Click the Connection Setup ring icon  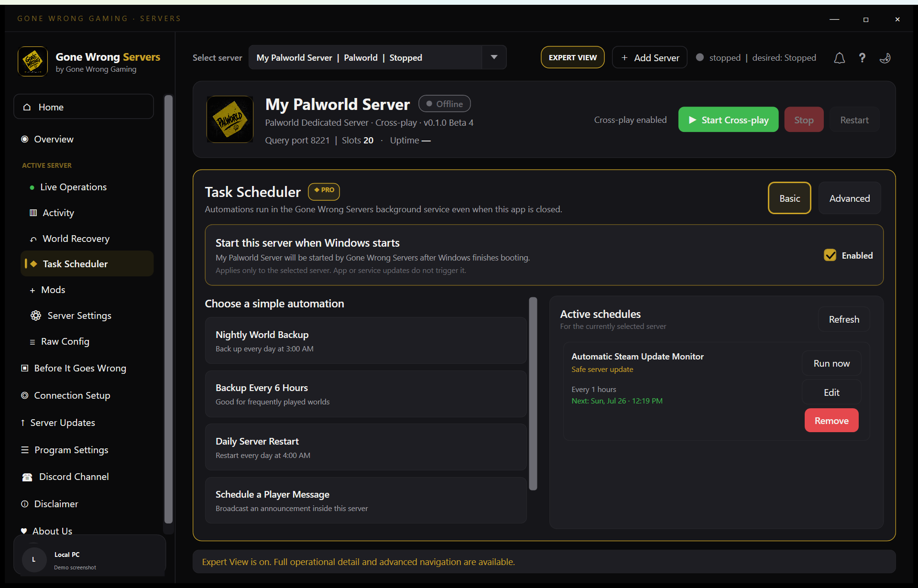(x=25, y=395)
